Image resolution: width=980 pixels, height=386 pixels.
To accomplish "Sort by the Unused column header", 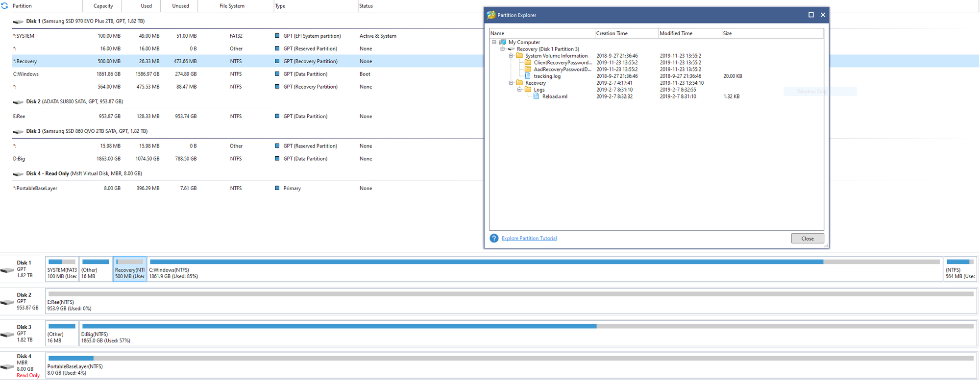I will click(180, 6).
